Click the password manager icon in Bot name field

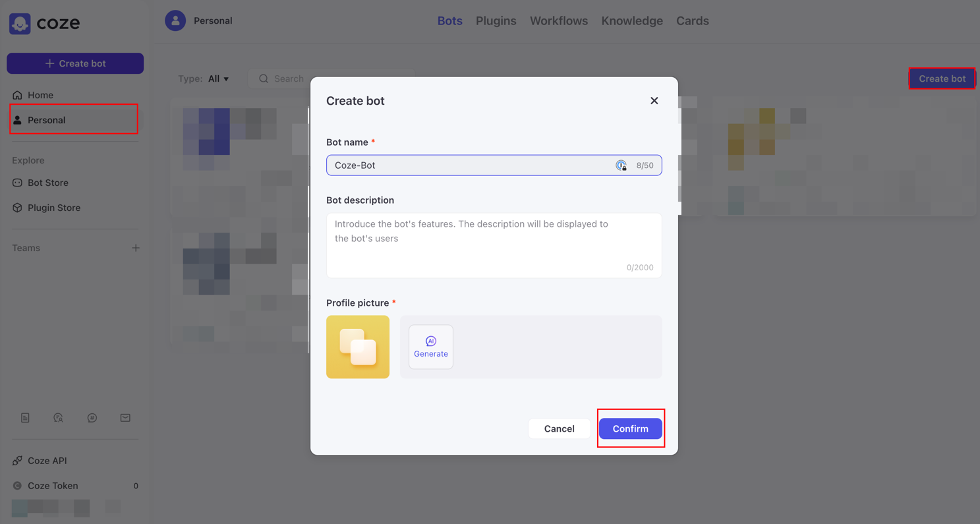point(621,165)
